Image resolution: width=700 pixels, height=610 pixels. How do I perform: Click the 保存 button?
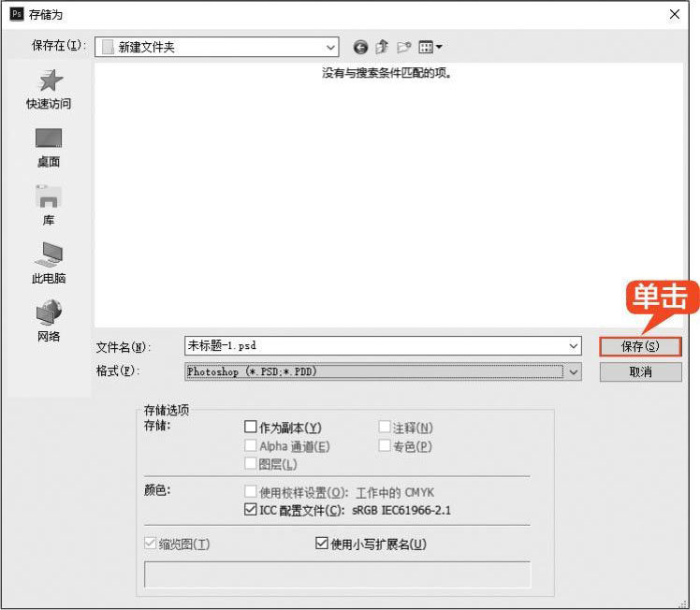pyautogui.click(x=640, y=346)
